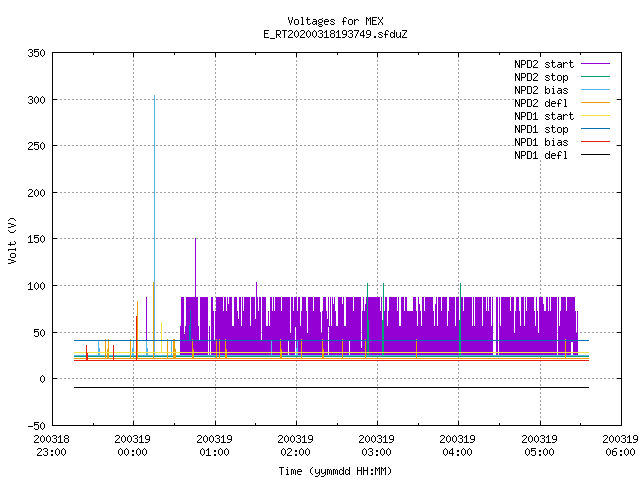Click the light blue NPD2 bias legend line

(x=595, y=89)
